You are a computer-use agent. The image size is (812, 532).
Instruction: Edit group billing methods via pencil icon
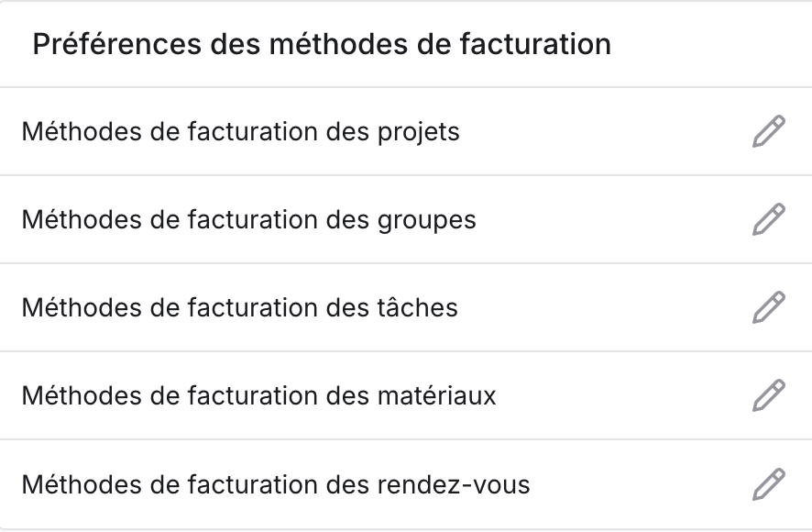pos(769,219)
